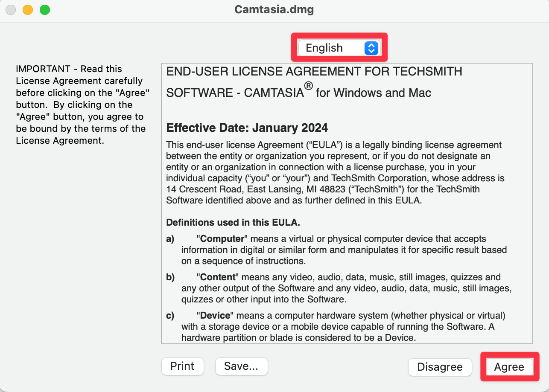Click the green zoom window button
Screen dimensions: 549x392
point(45,10)
